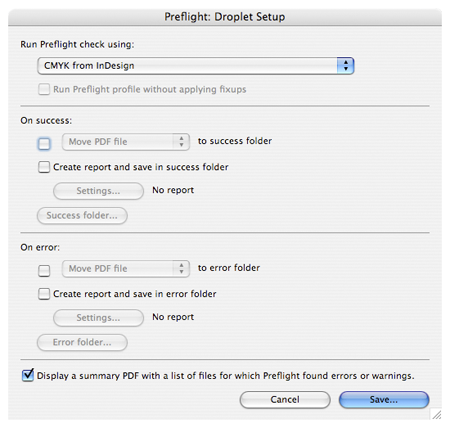Open the On error Move PDF file dropdown
The height and width of the screenshot is (428, 450).
126,269
